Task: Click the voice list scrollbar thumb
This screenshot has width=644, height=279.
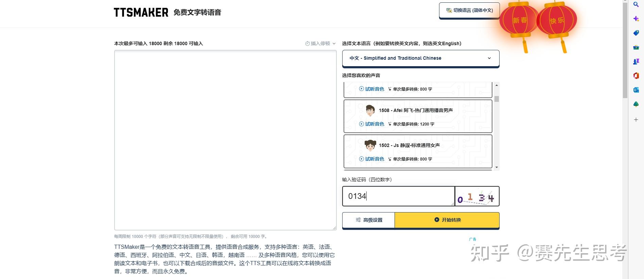Action: coord(497,99)
